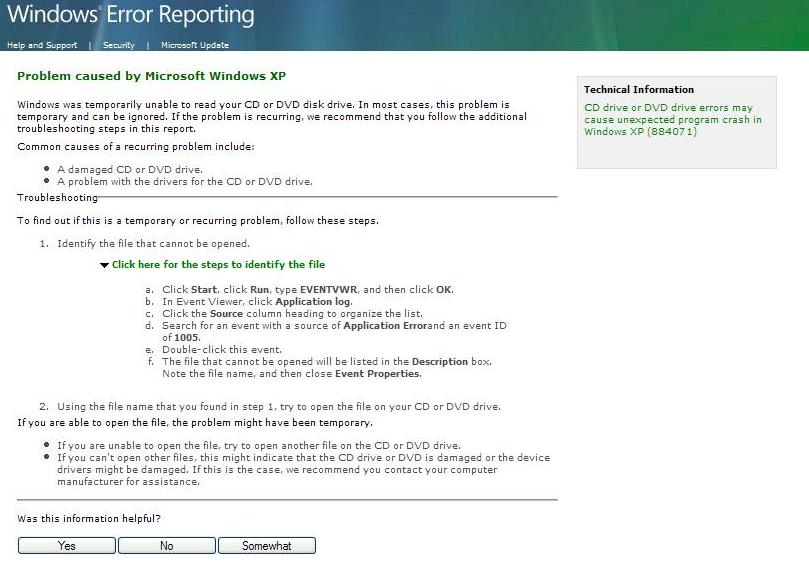Collapse the steps to identify the file

218,265
